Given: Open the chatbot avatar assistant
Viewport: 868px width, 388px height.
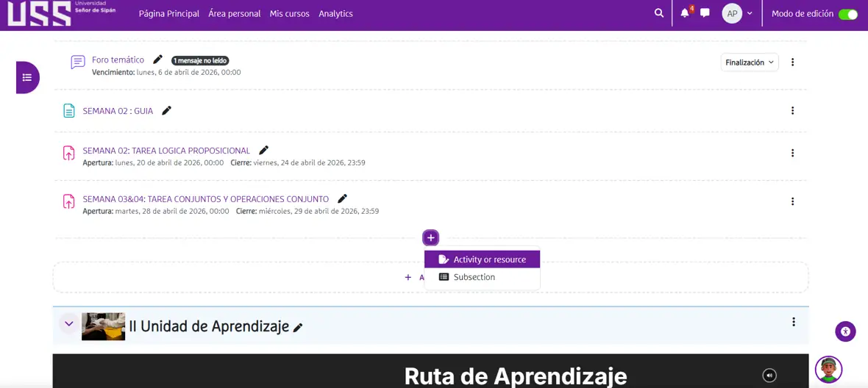Looking at the screenshot, I should pyautogui.click(x=828, y=370).
